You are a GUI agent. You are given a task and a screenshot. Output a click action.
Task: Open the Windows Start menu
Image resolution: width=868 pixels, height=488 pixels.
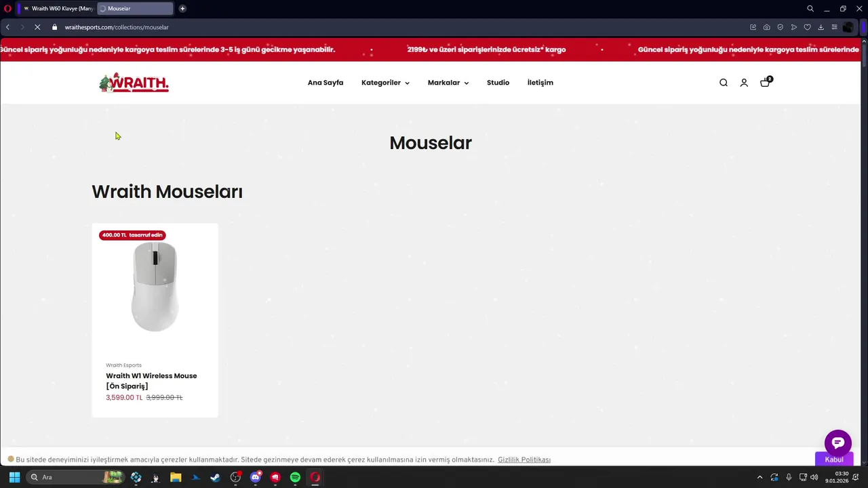[x=14, y=477]
